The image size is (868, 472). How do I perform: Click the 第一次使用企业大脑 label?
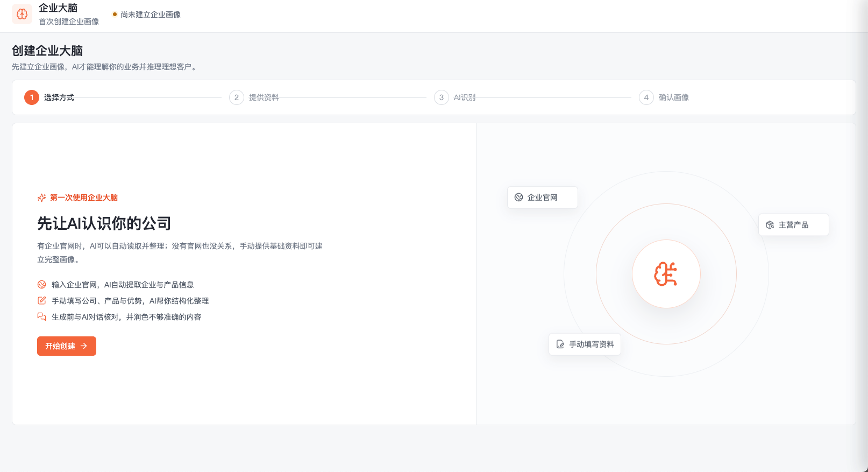click(x=84, y=198)
